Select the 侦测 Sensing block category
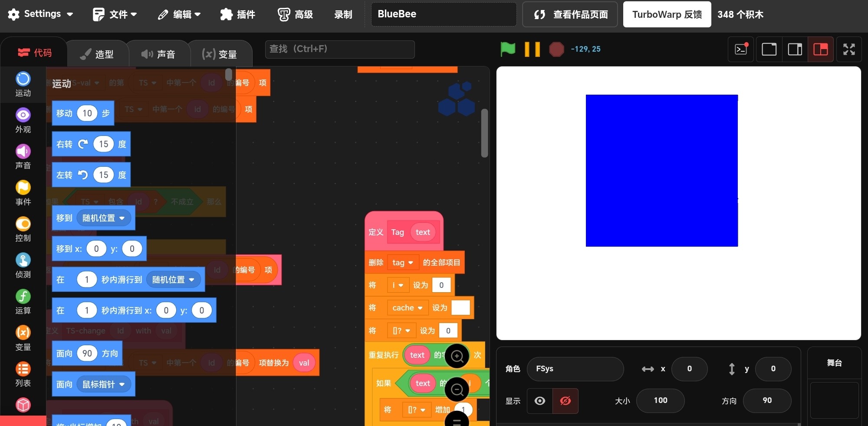868x426 pixels. coord(23,266)
